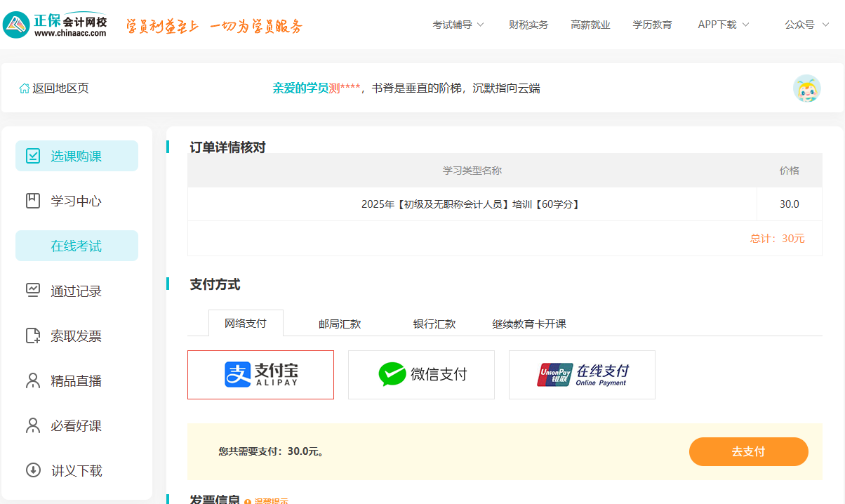Open 必看好课 in the sidebar
845x504 pixels.
(x=76, y=425)
